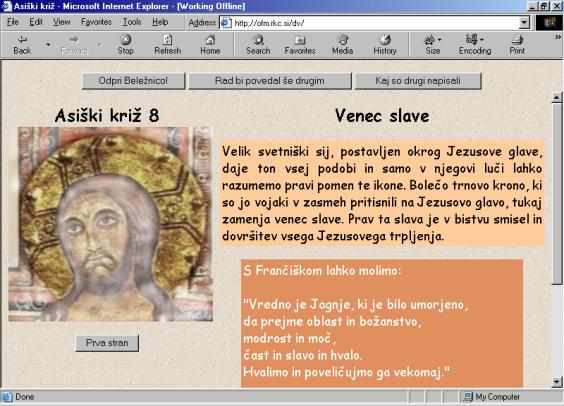Click the Forward toolbar button
The height and width of the screenshot is (406, 564).
tap(74, 45)
